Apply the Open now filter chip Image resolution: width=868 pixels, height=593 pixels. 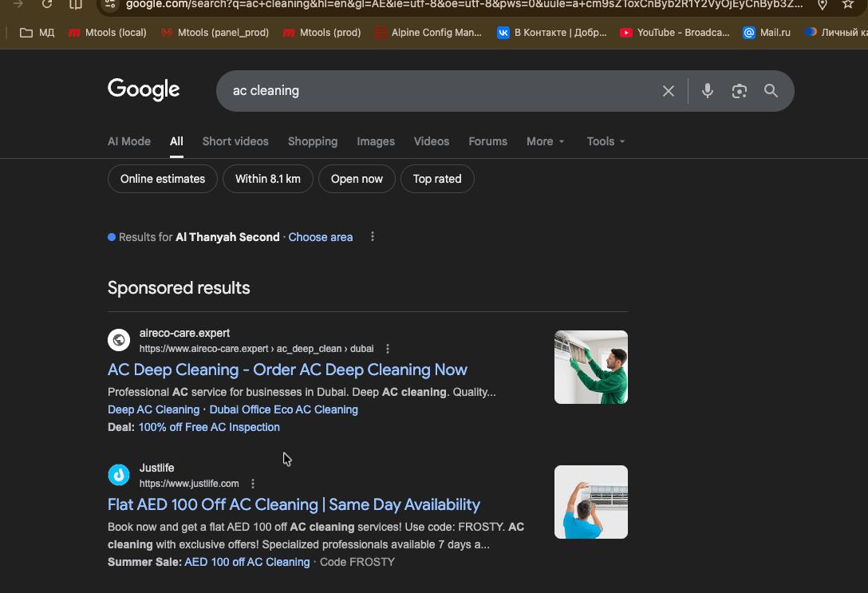357,179
